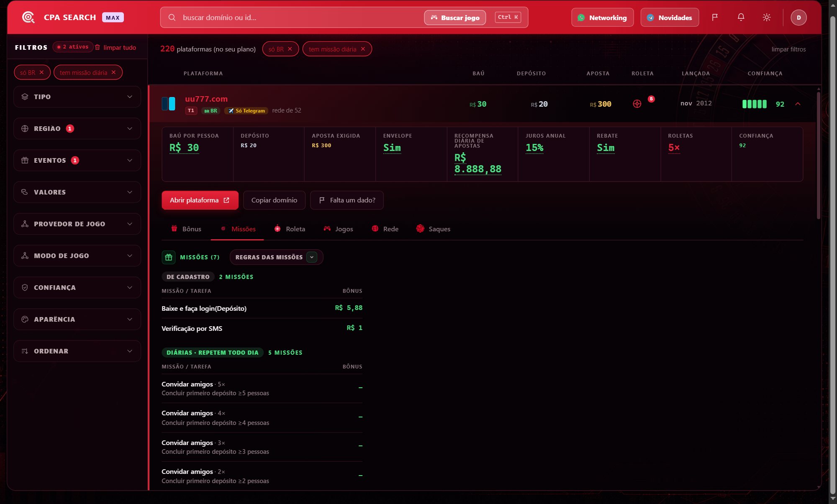Click the gift icon next to Missões (7)
Viewport: 837px width, 504px height.
point(169,257)
